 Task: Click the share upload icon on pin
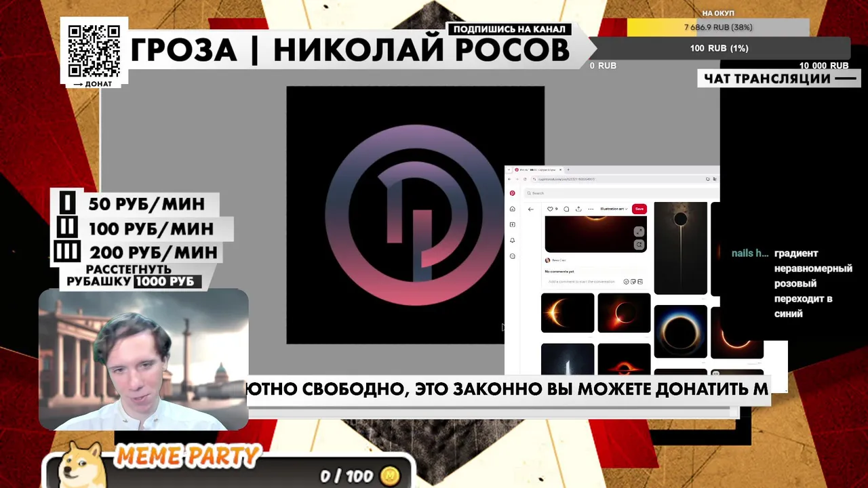click(578, 209)
